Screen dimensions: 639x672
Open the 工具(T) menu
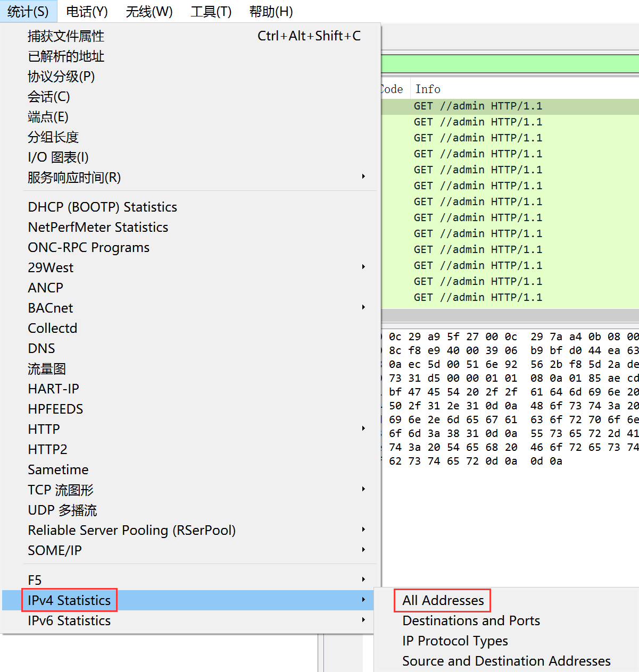(x=211, y=11)
